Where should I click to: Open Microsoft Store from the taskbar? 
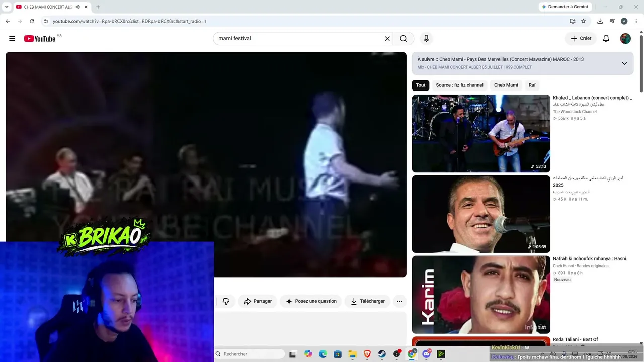(x=338, y=354)
